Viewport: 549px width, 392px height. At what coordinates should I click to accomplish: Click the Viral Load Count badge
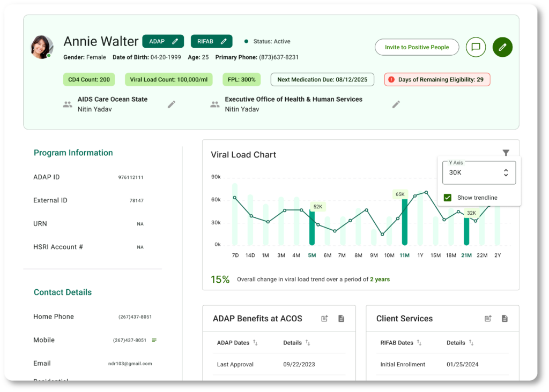(169, 79)
